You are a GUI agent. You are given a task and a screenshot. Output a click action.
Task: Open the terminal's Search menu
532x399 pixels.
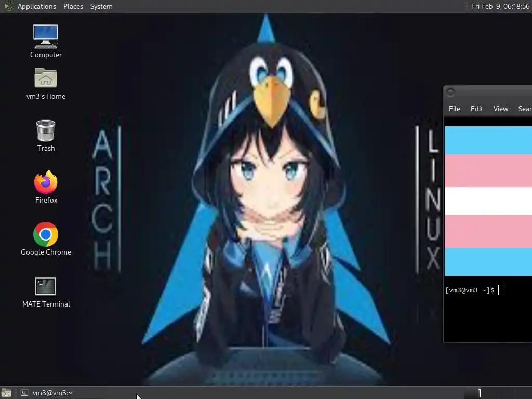click(525, 109)
